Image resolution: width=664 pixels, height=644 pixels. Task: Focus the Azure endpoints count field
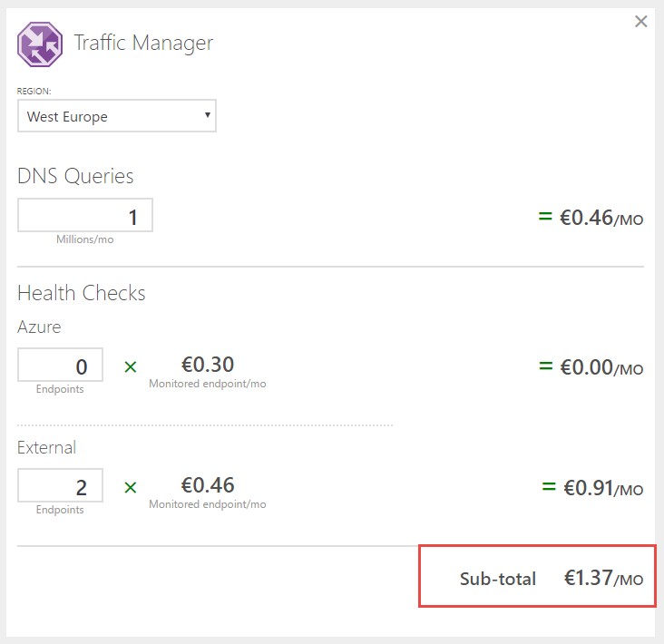(x=61, y=366)
